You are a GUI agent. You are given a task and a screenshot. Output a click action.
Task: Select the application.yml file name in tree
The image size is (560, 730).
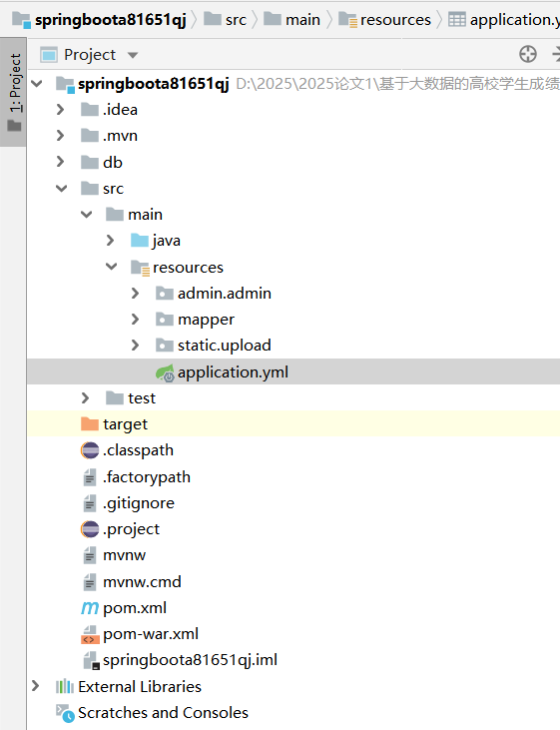233,372
